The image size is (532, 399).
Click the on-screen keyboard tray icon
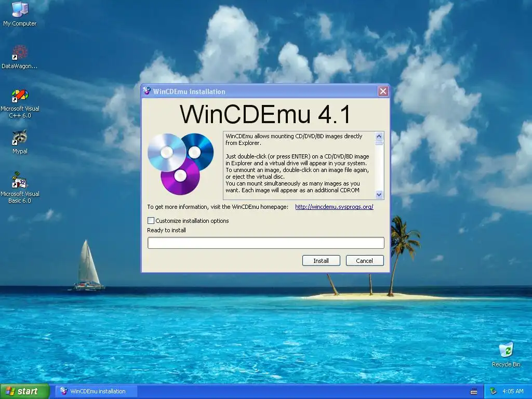point(474,392)
